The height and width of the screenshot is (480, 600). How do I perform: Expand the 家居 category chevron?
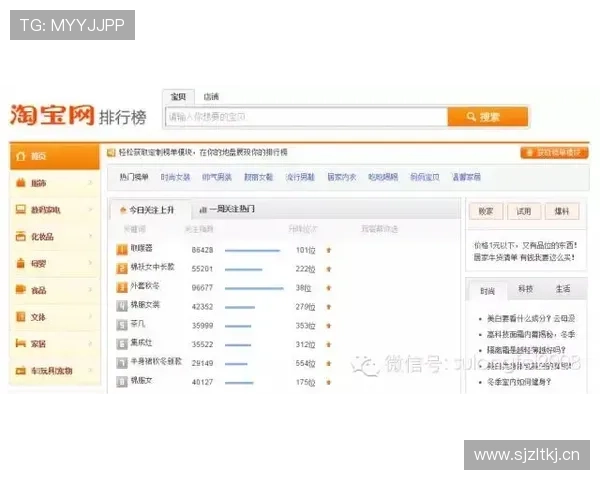(x=91, y=343)
